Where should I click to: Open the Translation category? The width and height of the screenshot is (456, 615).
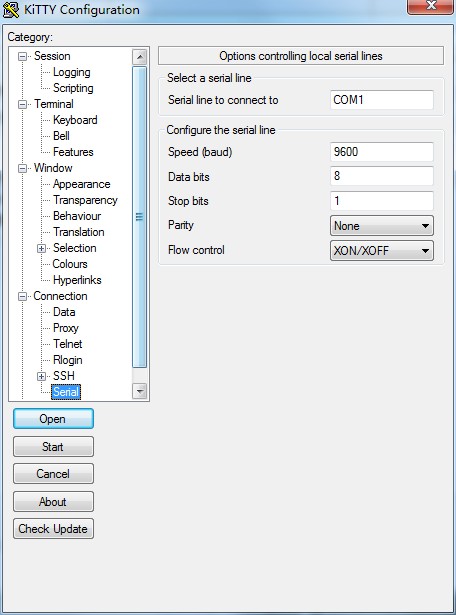pyautogui.click(x=79, y=232)
